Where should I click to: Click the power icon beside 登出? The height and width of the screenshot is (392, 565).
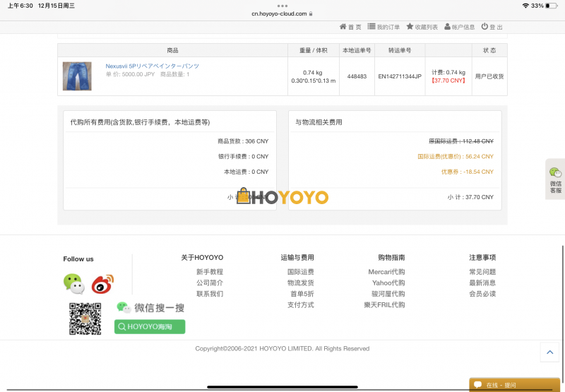click(484, 26)
